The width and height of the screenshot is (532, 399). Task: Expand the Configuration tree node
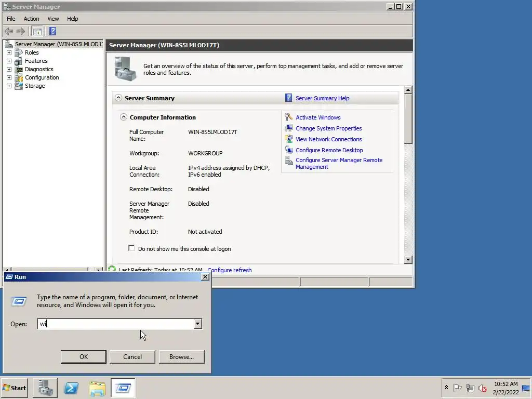[x=9, y=78]
